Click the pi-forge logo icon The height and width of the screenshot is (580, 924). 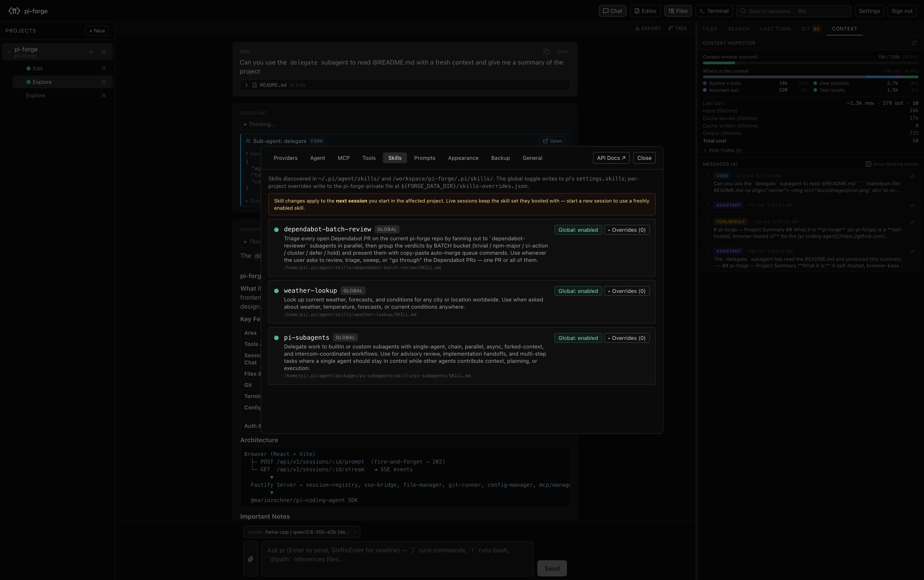click(x=14, y=11)
